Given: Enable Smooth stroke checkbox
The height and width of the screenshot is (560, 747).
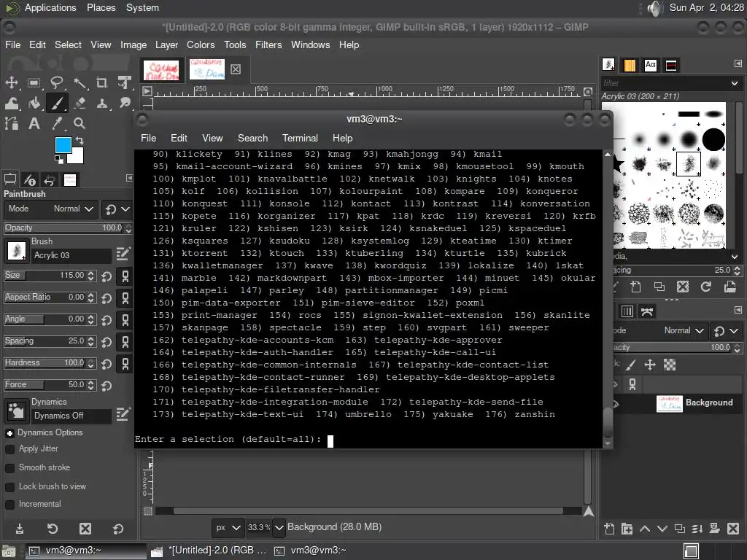Looking at the screenshot, I should tap(9, 468).
